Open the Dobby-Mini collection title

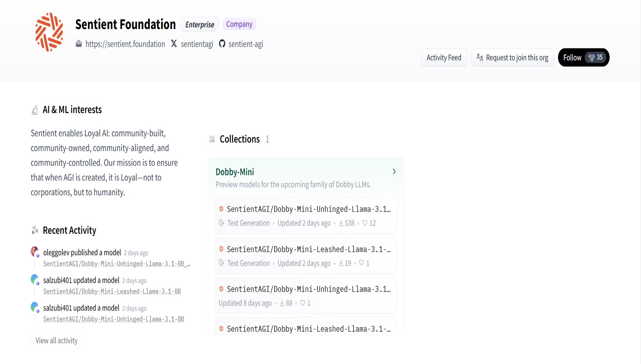pos(235,172)
